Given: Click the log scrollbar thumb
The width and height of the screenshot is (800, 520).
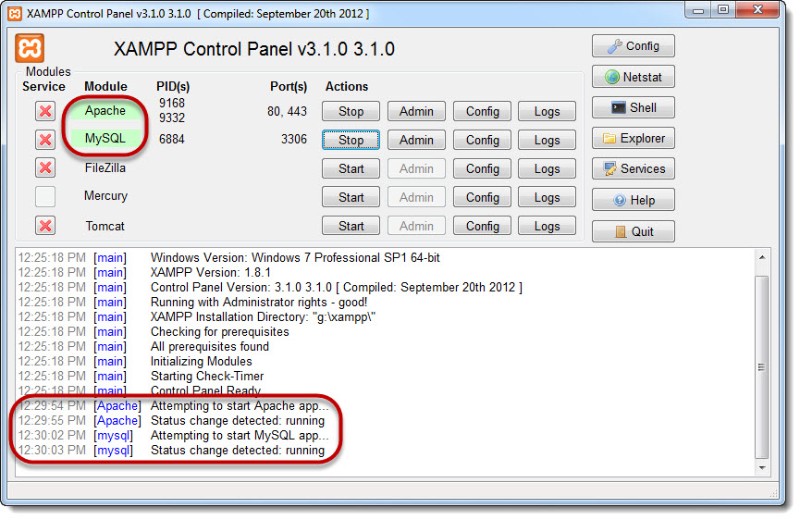Looking at the screenshot, I should click(x=762, y=367).
